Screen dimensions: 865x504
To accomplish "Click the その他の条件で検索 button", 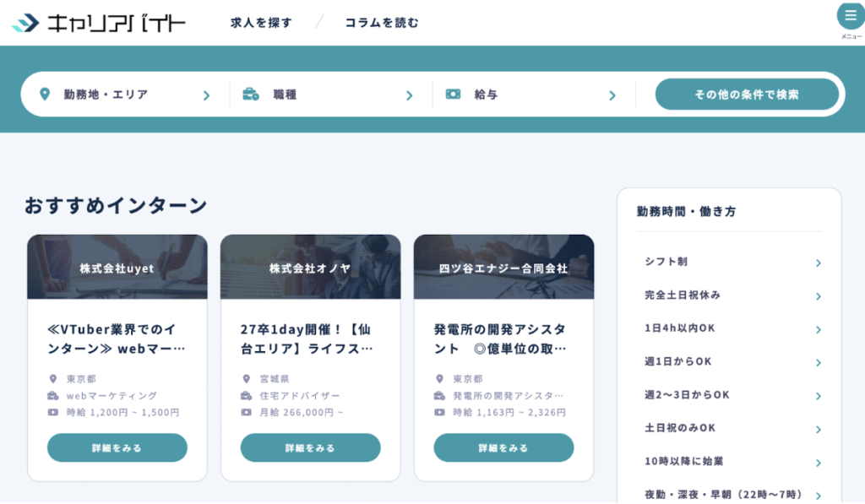I will [x=747, y=95].
